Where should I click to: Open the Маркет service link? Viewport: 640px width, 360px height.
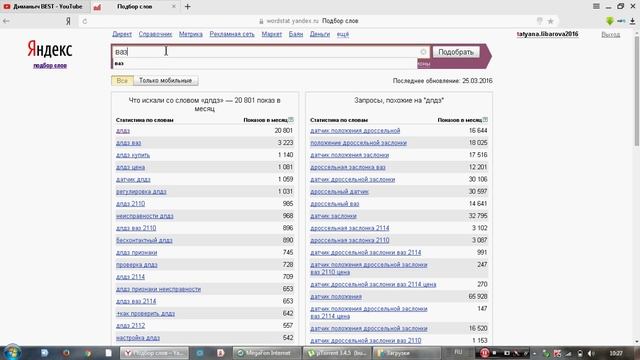271,34
